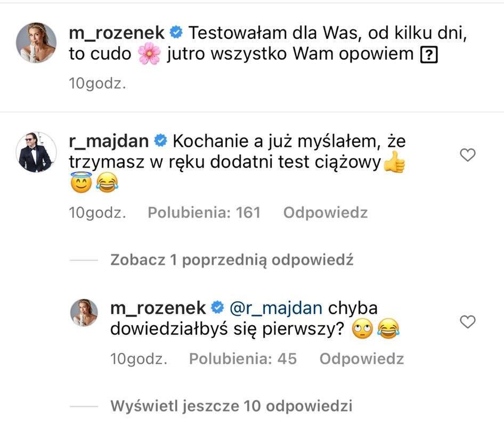Like r_majdan's comment with the heart
Screen dimensions: 504x433
pos(467,155)
